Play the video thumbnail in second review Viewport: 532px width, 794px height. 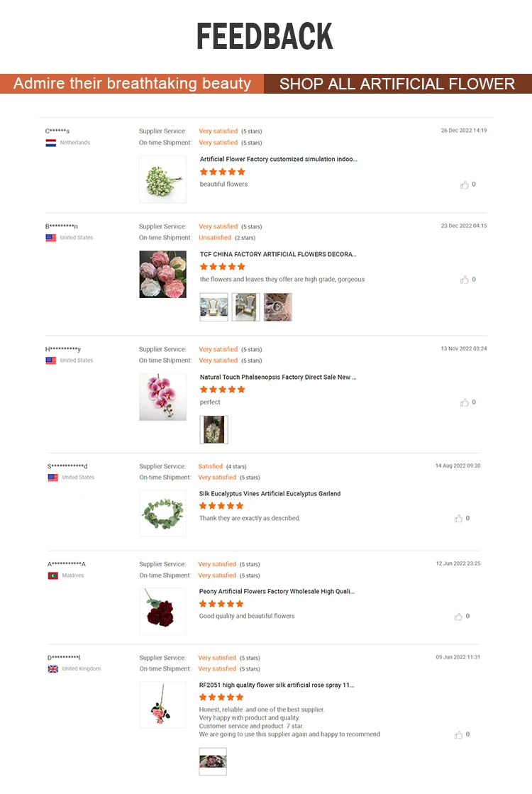pyautogui.click(x=278, y=307)
